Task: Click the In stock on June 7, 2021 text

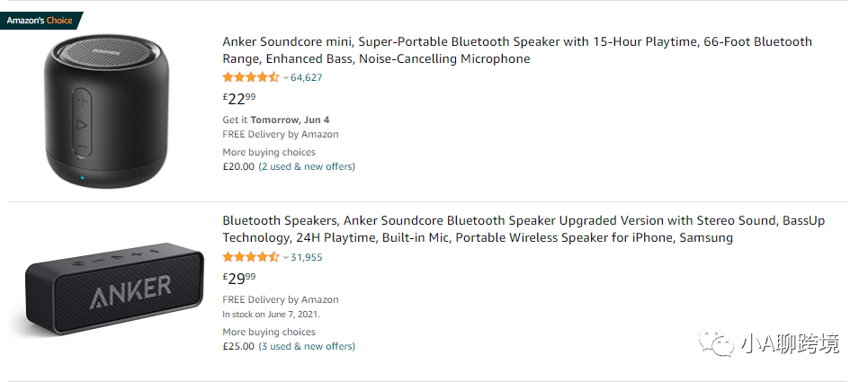Action: click(x=271, y=315)
